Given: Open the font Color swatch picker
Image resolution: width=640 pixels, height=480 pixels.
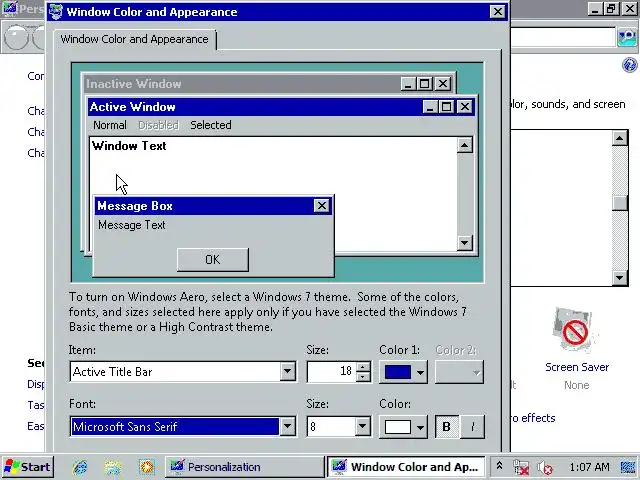Looking at the screenshot, I should click(x=403, y=427).
